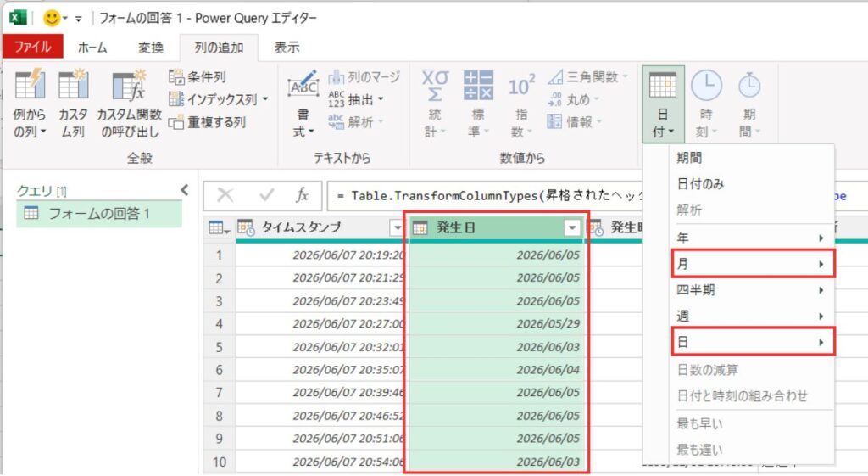Open 発生日 column filter dropdown
The width and height of the screenshot is (868, 476).
tap(572, 227)
